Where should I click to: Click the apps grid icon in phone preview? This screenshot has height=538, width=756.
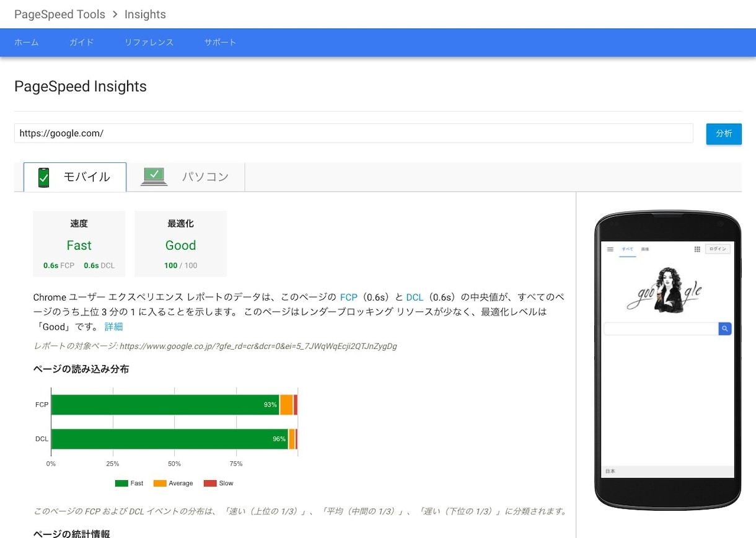click(697, 249)
